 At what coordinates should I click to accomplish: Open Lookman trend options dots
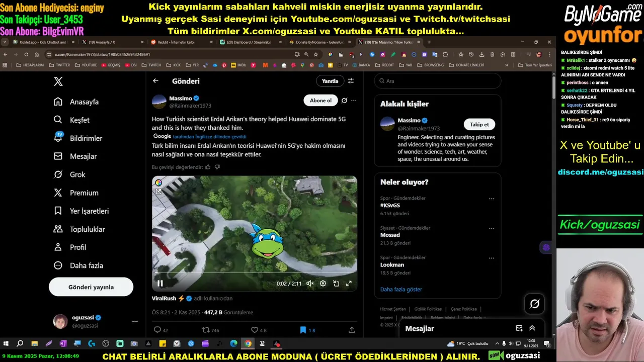pyautogui.click(x=492, y=258)
